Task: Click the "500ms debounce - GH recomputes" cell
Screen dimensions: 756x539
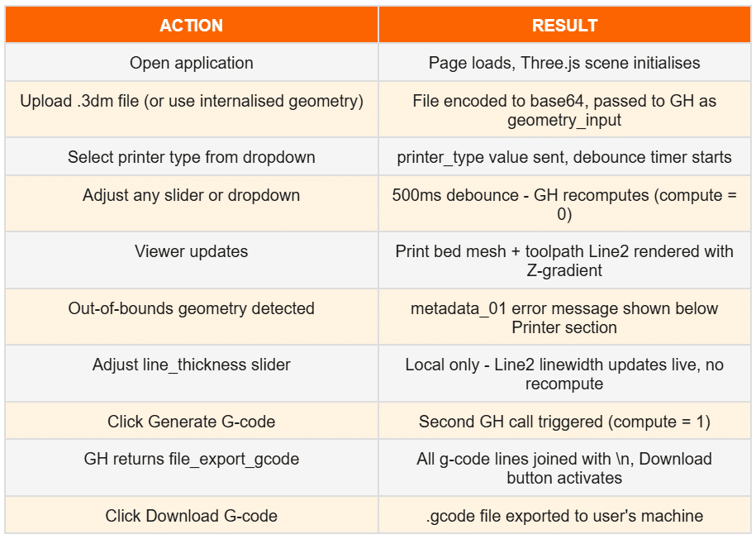Action: pos(564,204)
